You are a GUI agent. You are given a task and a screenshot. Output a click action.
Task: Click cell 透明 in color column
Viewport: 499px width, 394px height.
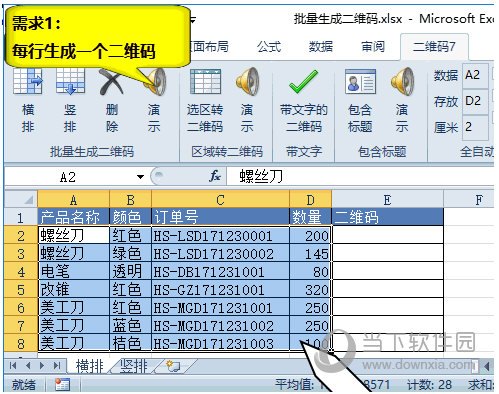[x=130, y=271]
